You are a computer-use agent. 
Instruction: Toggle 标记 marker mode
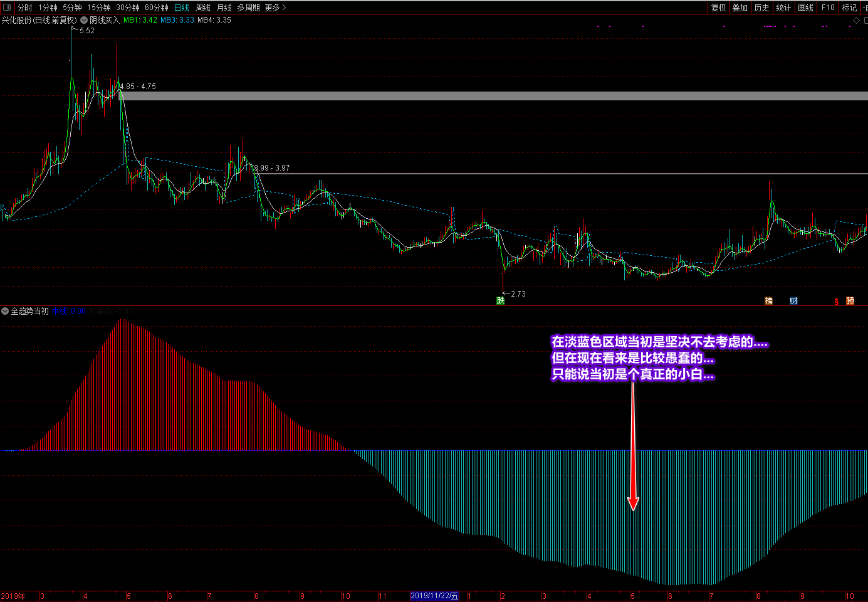point(849,8)
